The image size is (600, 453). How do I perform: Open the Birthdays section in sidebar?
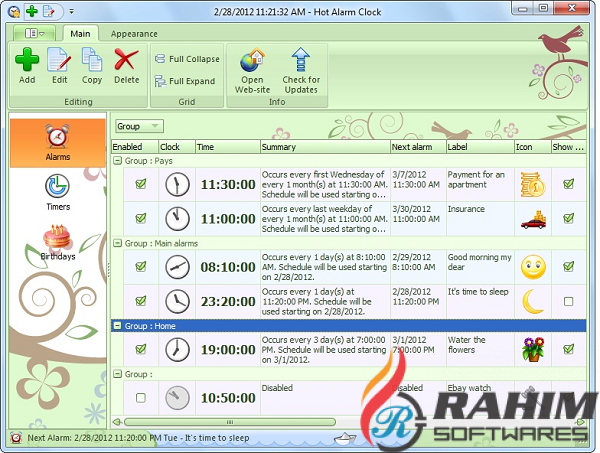tap(57, 243)
